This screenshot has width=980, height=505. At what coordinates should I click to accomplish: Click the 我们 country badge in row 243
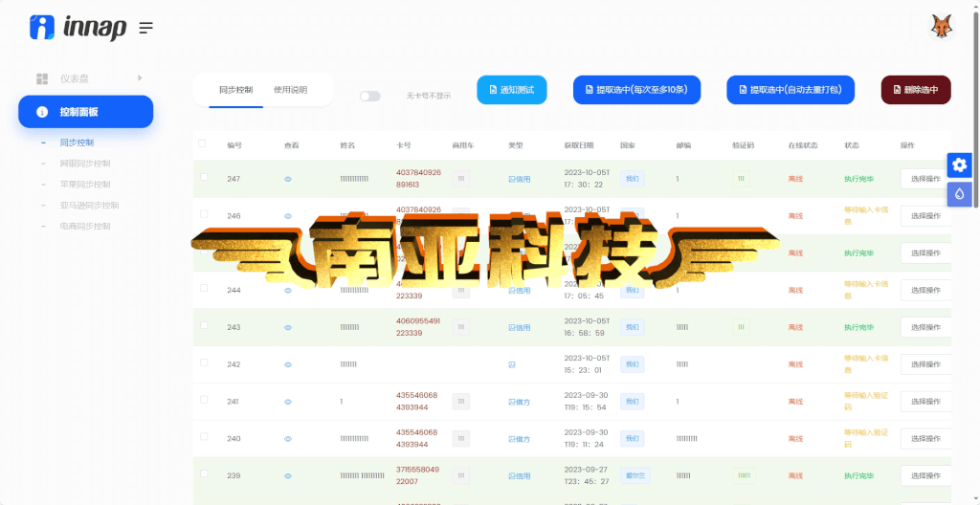click(x=632, y=327)
